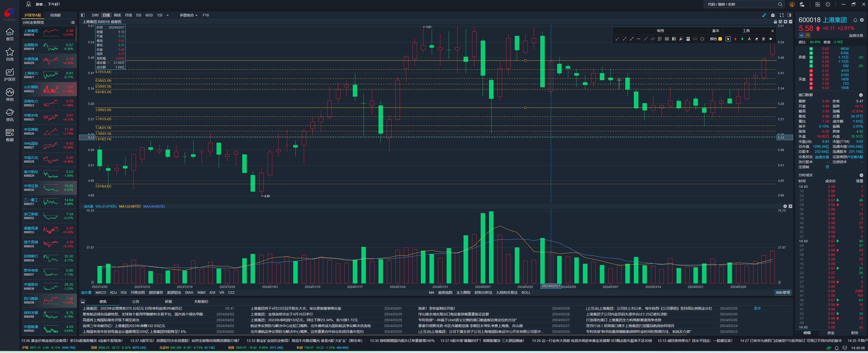Collapse the news panel square toggle
This screenshot has height=353, width=868.
click(83, 302)
